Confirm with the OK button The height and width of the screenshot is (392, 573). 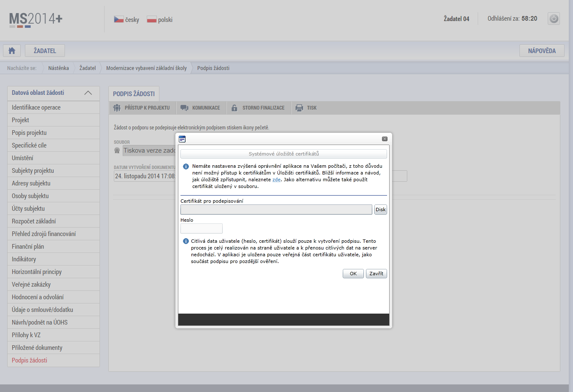pyautogui.click(x=353, y=274)
